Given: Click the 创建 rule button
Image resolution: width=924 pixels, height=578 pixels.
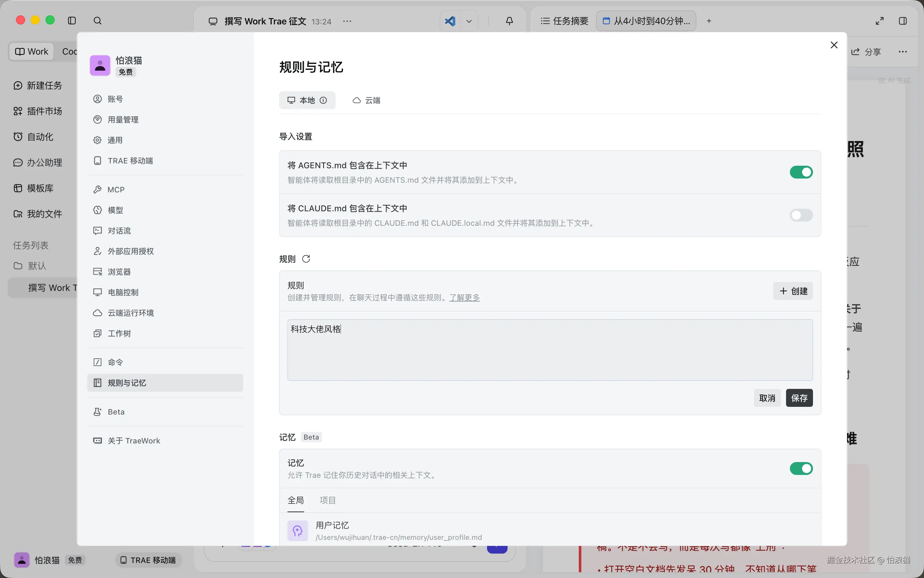Looking at the screenshot, I should click(x=793, y=291).
